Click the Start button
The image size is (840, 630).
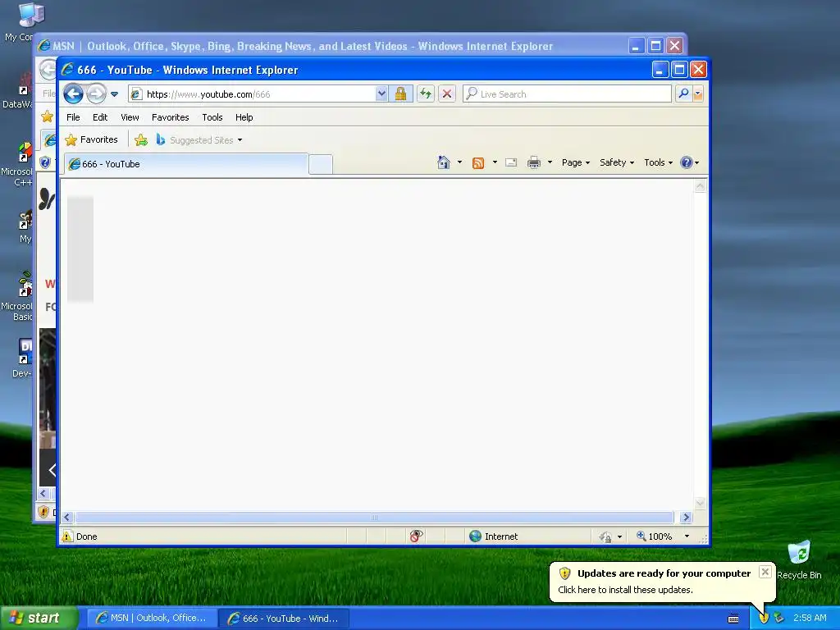39,619
